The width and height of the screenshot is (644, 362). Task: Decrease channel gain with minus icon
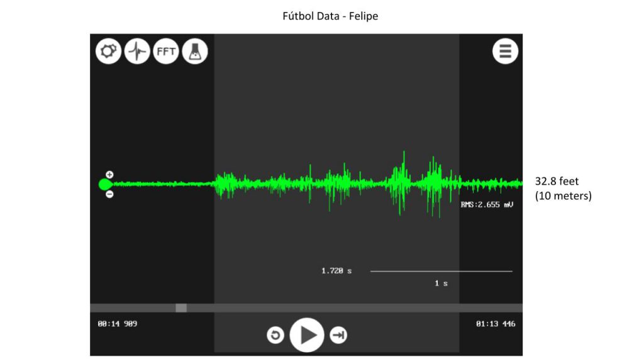coord(109,194)
